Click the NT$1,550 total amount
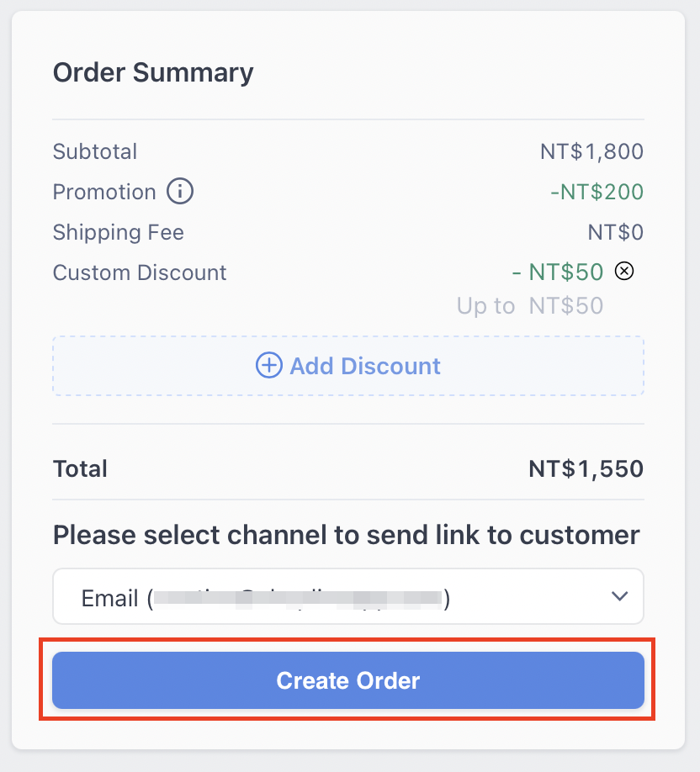The width and height of the screenshot is (700, 772). coord(586,468)
